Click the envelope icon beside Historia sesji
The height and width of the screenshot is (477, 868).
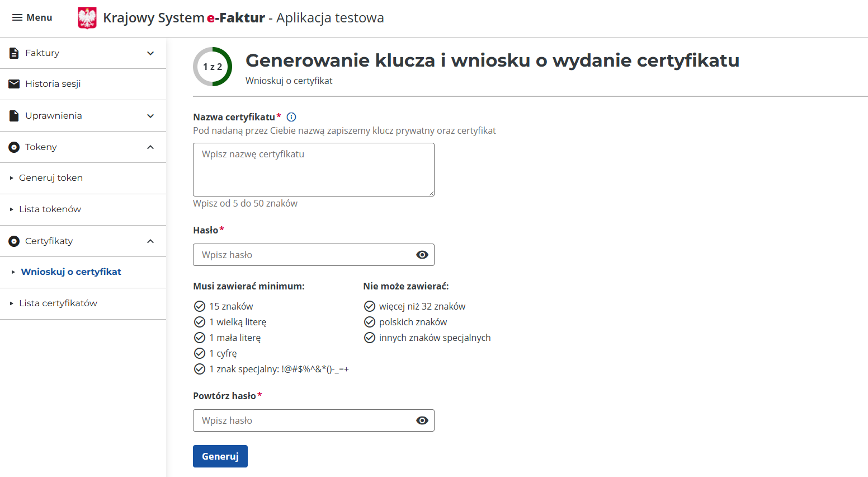click(x=13, y=84)
